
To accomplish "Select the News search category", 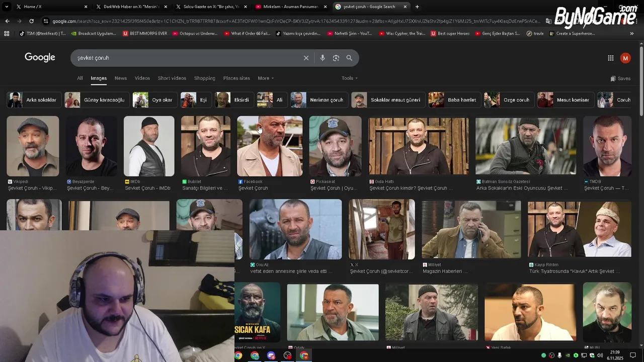I will click(121, 78).
